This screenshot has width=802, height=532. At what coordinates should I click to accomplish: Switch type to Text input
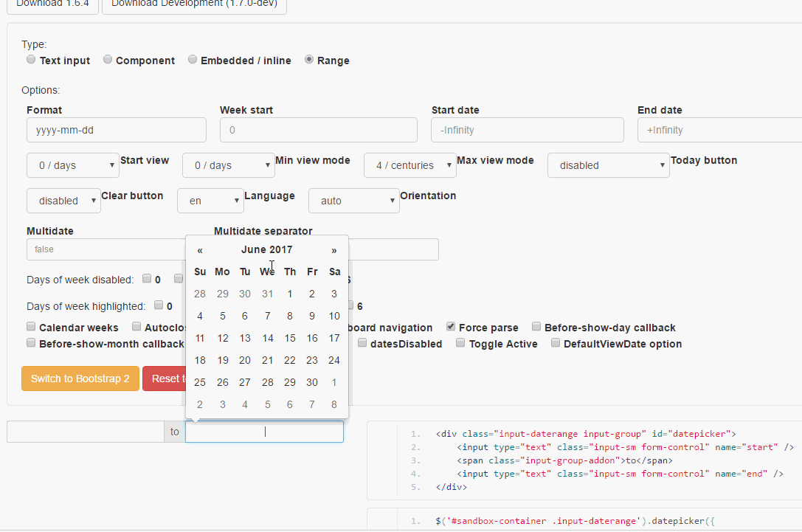tap(30, 59)
